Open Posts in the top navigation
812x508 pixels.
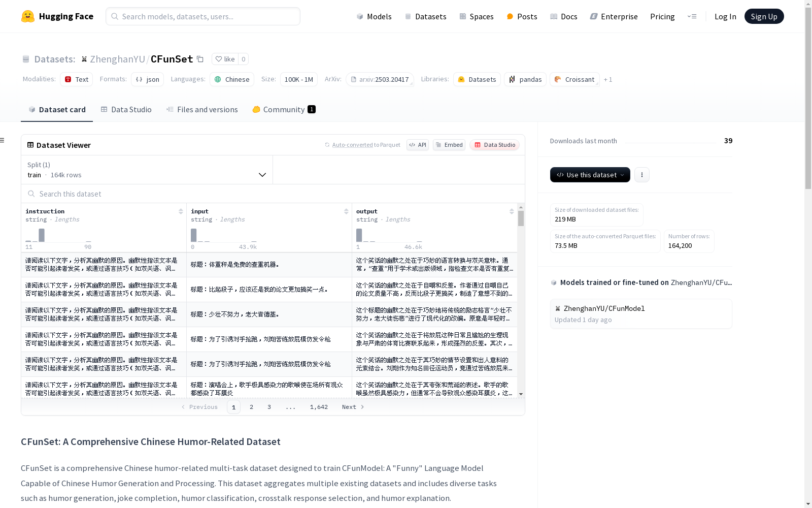click(x=522, y=16)
